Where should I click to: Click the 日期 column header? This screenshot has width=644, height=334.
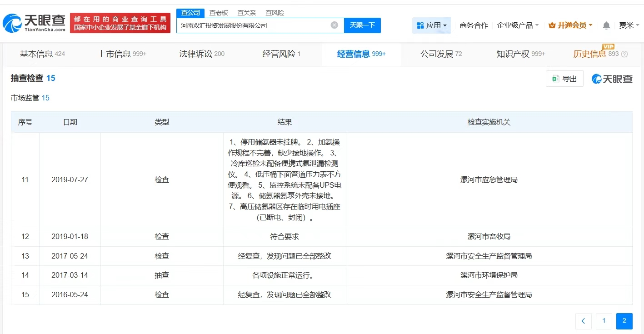(70, 122)
